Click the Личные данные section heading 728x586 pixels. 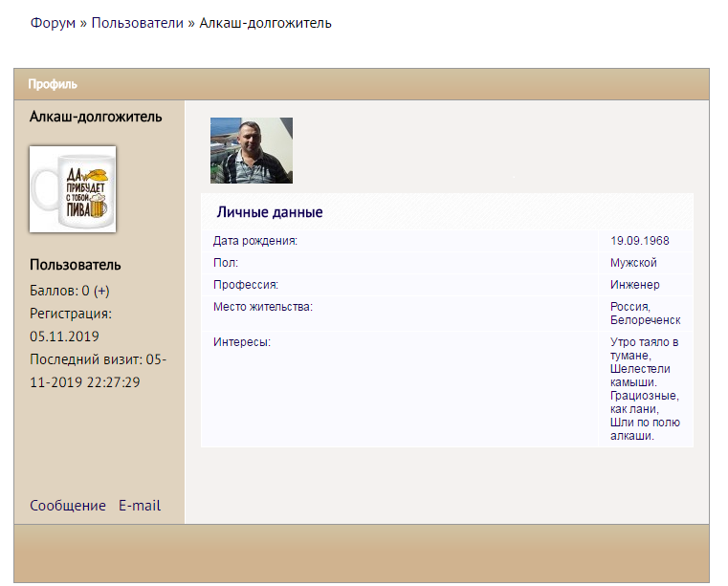point(269,212)
